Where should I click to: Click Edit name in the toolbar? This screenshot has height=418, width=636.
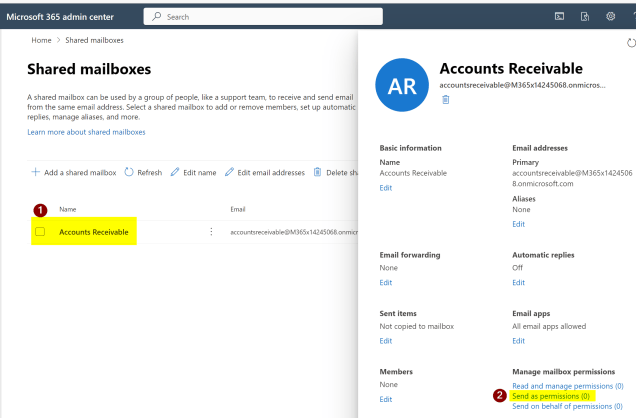(x=193, y=173)
